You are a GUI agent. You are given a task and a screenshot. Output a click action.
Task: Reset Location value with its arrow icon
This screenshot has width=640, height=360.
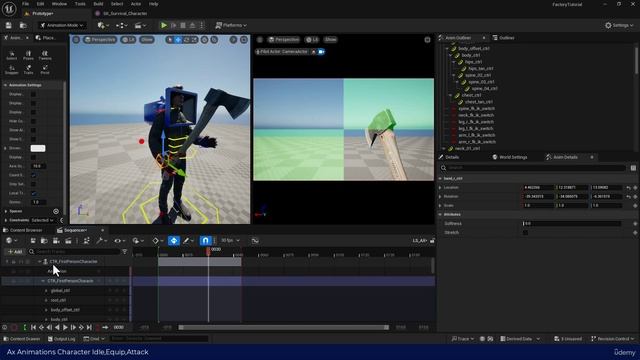(629, 188)
